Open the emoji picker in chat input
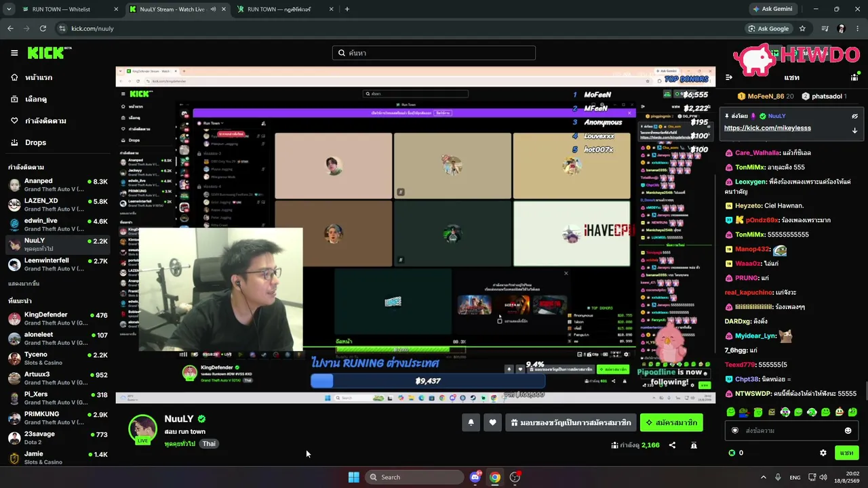 pyautogui.click(x=848, y=430)
